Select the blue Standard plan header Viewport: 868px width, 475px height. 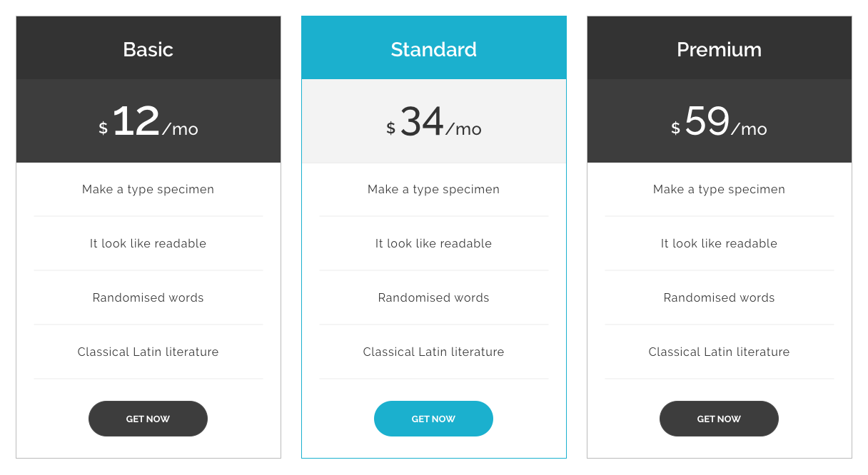pyautogui.click(x=434, y=49)
